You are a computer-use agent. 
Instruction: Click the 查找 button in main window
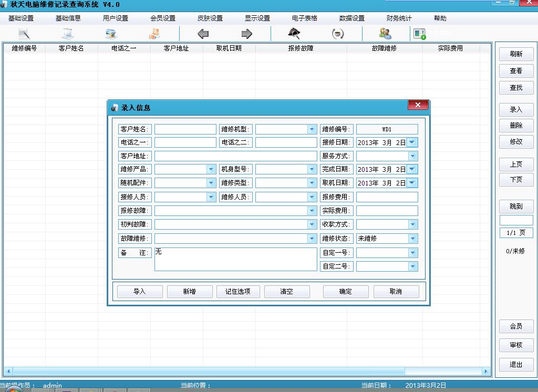(516, 88)
